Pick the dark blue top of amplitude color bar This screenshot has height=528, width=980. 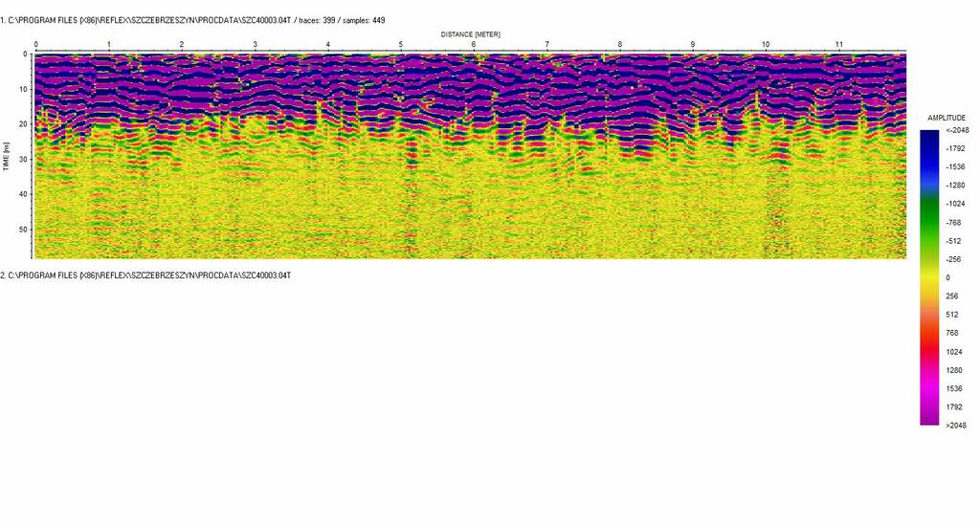(929, 139)
